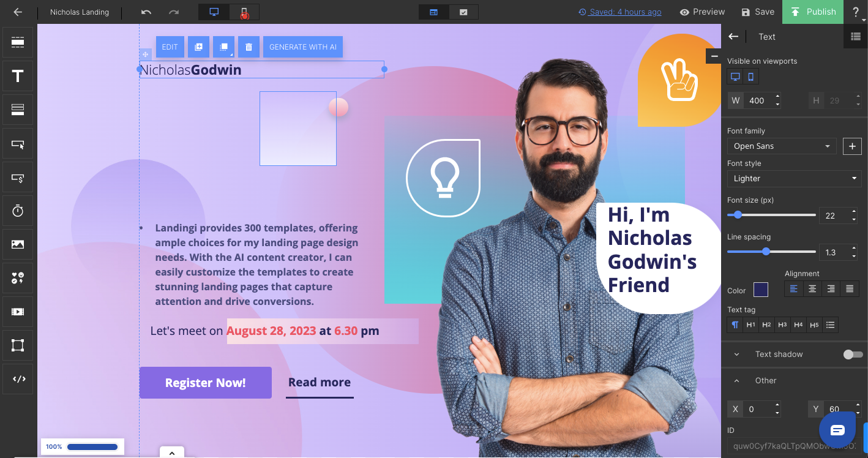The image size is (868, 458).
Task: Set text tag to H1
Action: point(751,325)
